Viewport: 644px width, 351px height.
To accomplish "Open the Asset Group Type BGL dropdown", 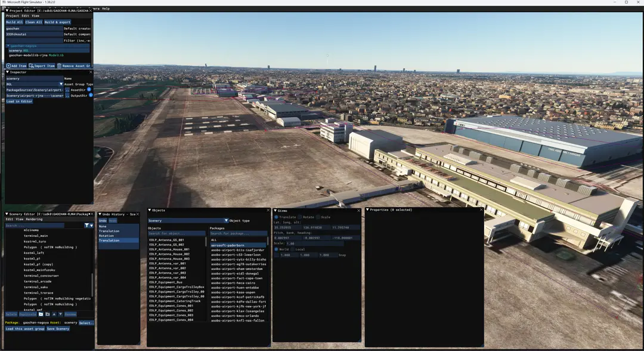I will pos(34,84).
